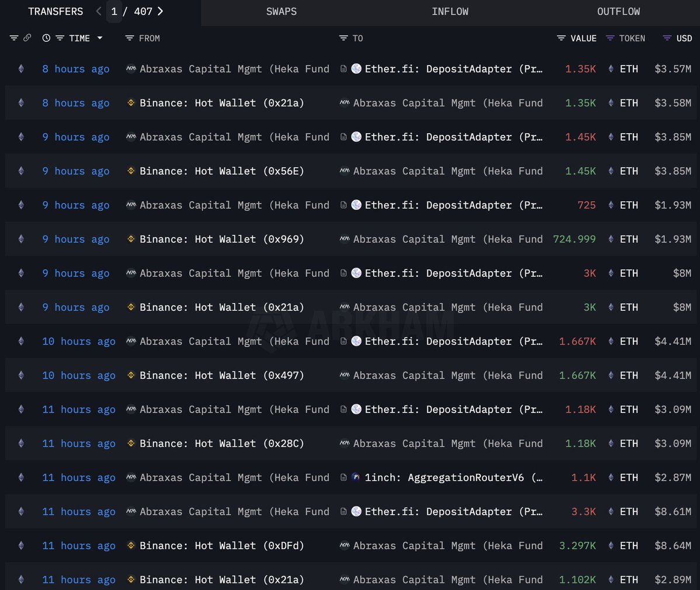
Task: Open the general filter icon in header
Action: coord(14,38)
